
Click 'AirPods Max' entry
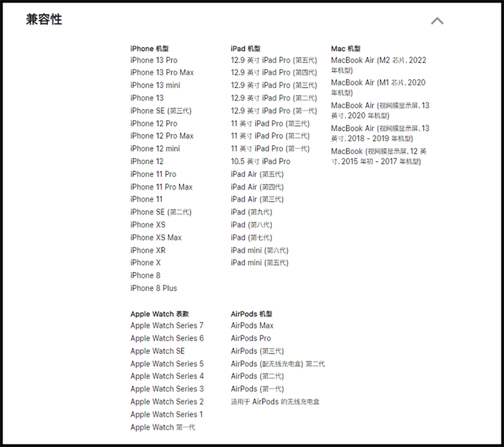coord(252,325)
